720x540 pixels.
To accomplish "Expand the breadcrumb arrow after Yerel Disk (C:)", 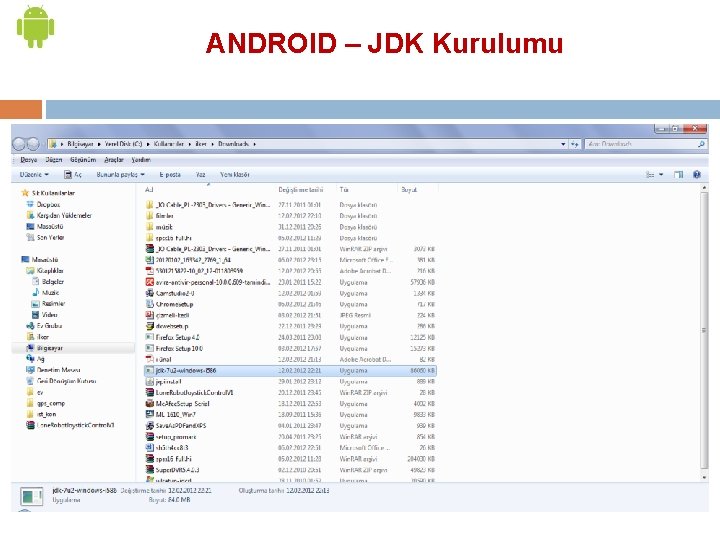I will point(148,144).
